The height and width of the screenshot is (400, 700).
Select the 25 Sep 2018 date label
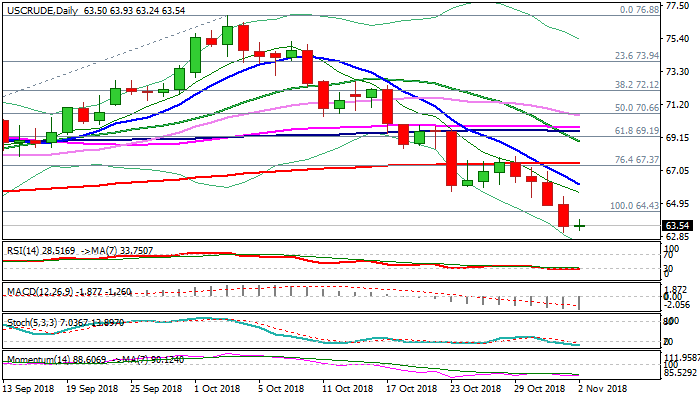(157, 388)
